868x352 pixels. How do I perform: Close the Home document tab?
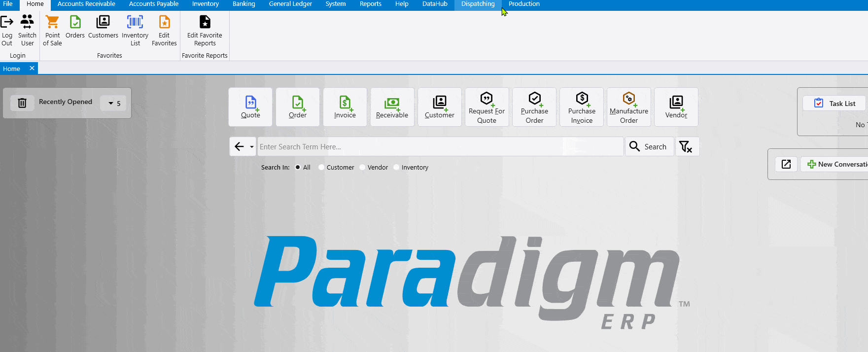coord(32,69)
